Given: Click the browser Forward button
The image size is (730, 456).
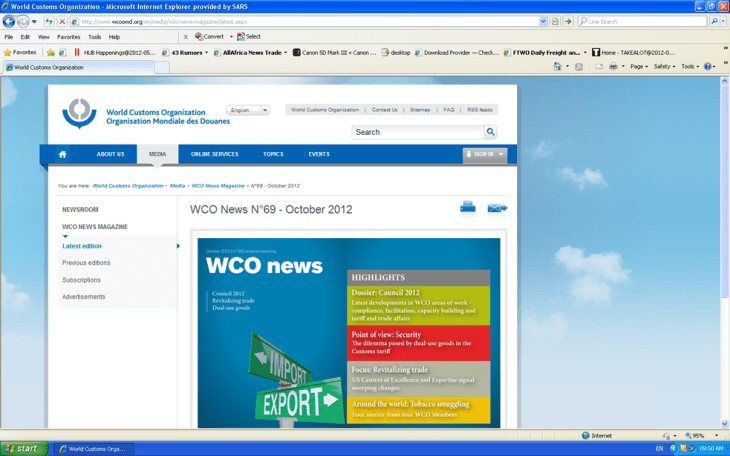Looking at the screenshot, I should 22,21.
